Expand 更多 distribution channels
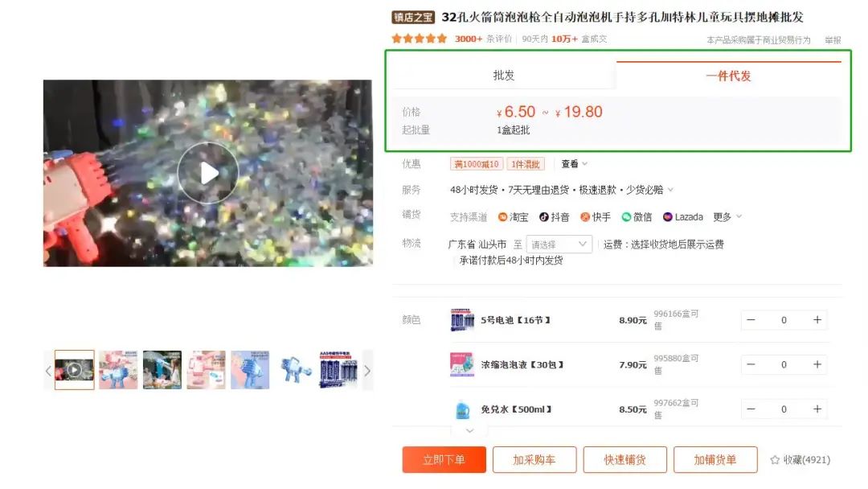868x489 pixels. pos(727,217)
